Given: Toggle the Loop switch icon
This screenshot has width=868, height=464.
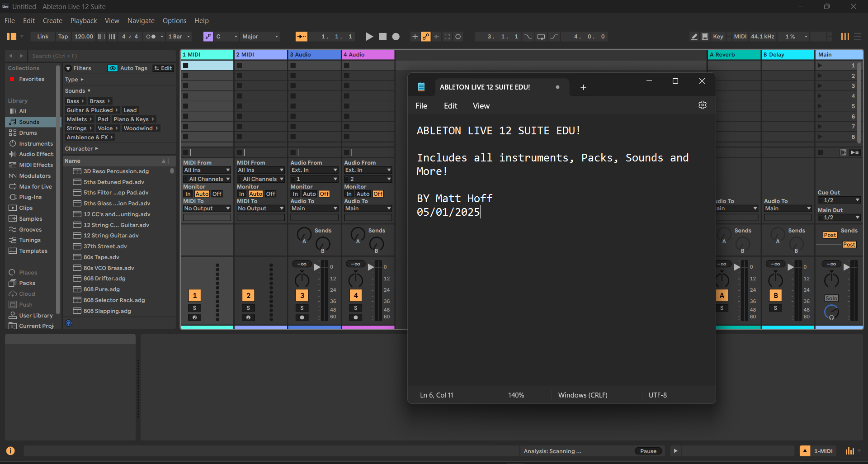Looking at the screenshot, I should tap(541, 37).
